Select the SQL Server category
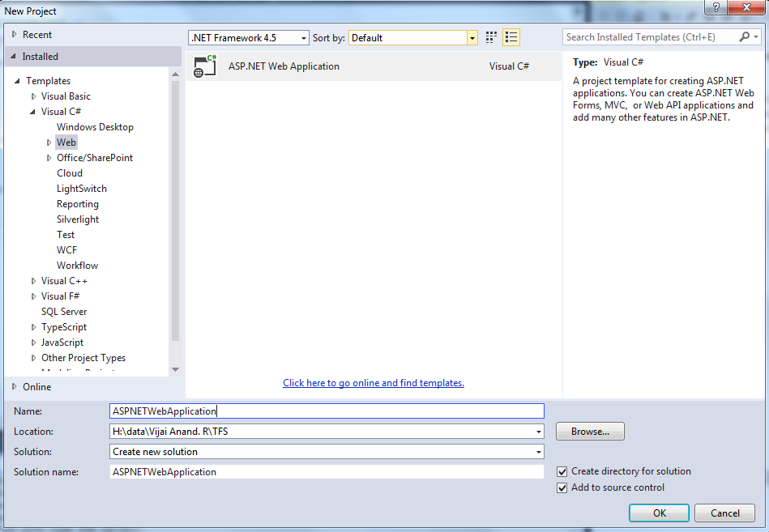 pos(64,312)
